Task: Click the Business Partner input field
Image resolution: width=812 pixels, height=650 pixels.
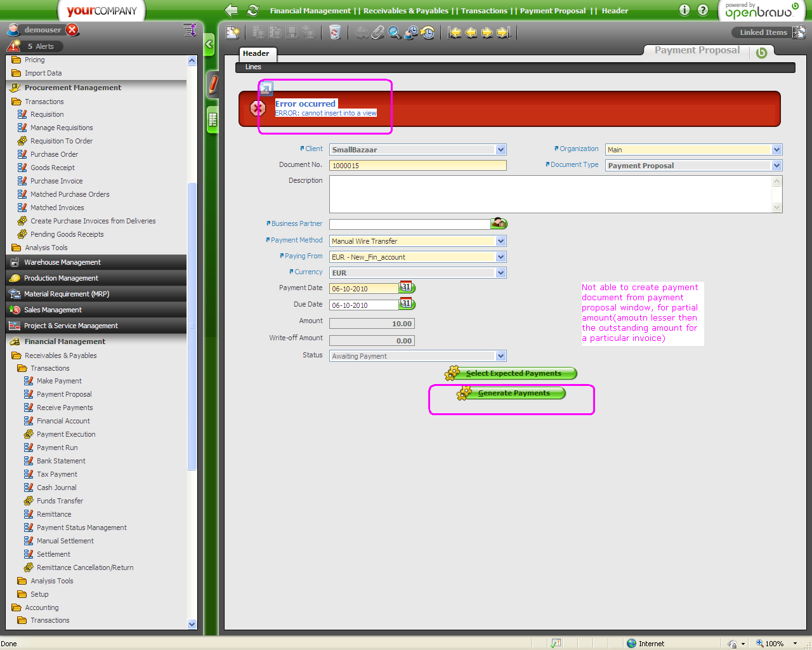Action: [x=410, y=224]
